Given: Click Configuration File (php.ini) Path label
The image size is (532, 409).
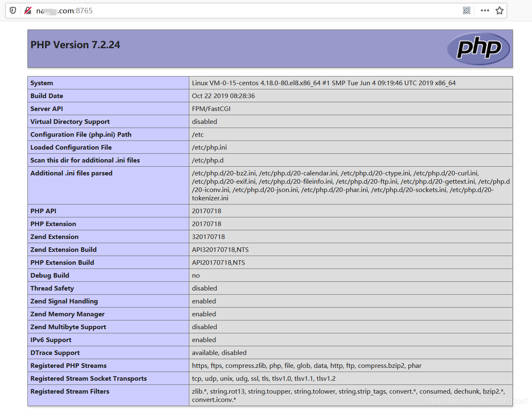Looking at the screenshot, I should click(x=81, y=135).
